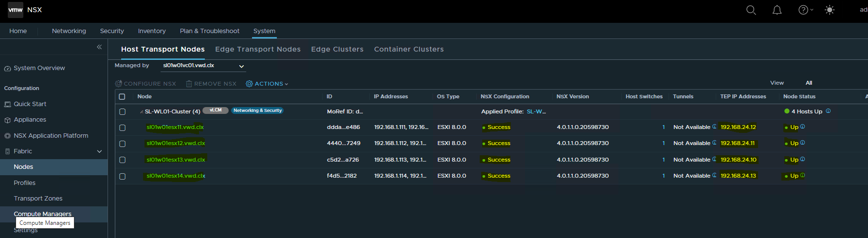The height and width of the screenshot is (238, 868).
Task: Click info icon beside 4 Hosts Up
Action: pos(828,111)
